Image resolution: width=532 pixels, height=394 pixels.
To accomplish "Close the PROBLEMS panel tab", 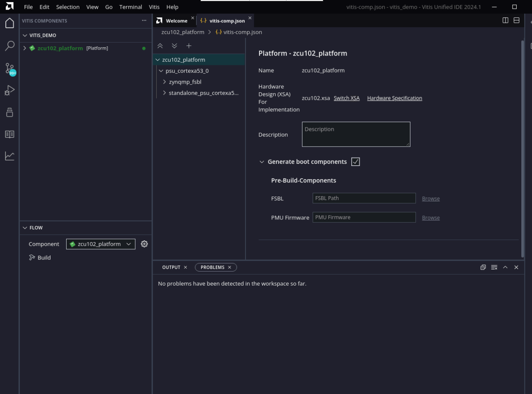I will 229,267.
